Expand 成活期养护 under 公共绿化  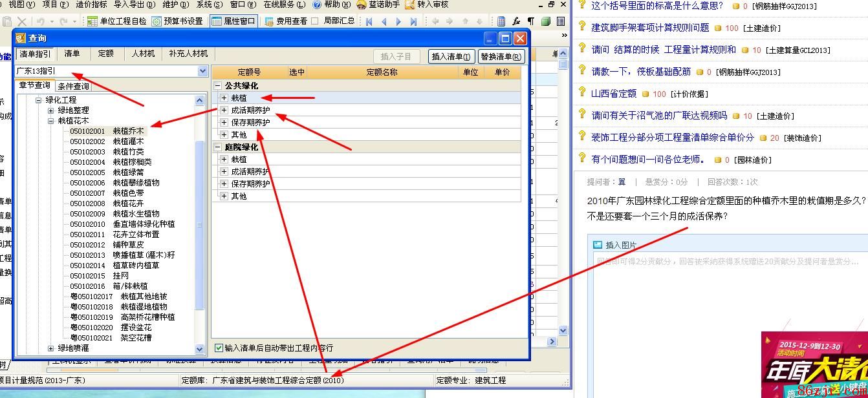click(x=224, y=110)
